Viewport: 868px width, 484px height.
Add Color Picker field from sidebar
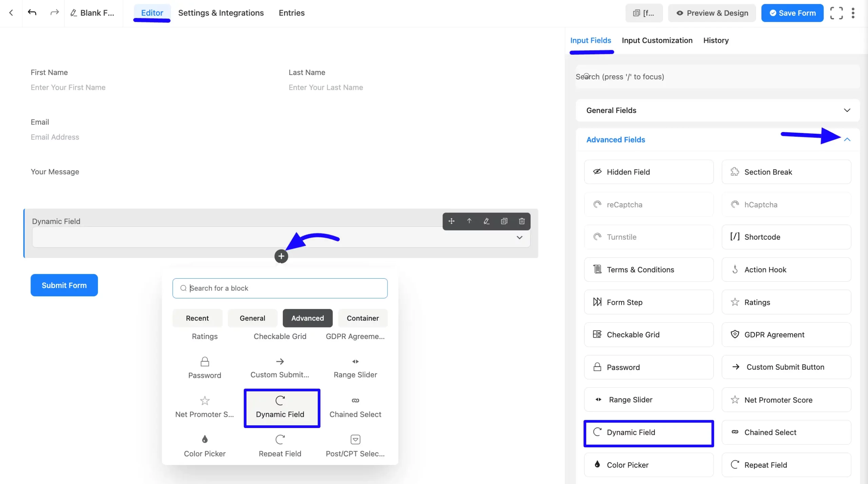pyautogui.click(x=649, y=465)
